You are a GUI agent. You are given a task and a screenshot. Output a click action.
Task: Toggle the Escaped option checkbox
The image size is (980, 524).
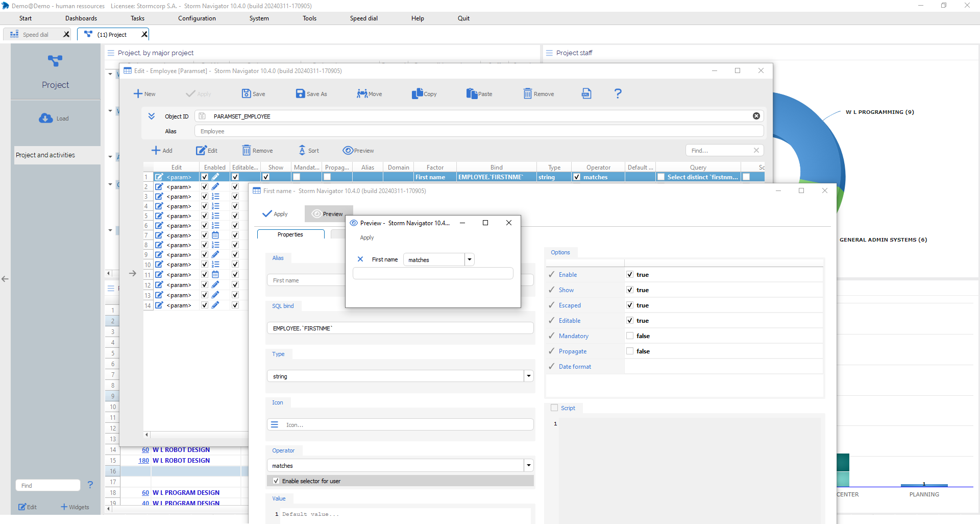click(x=630, y=305)
